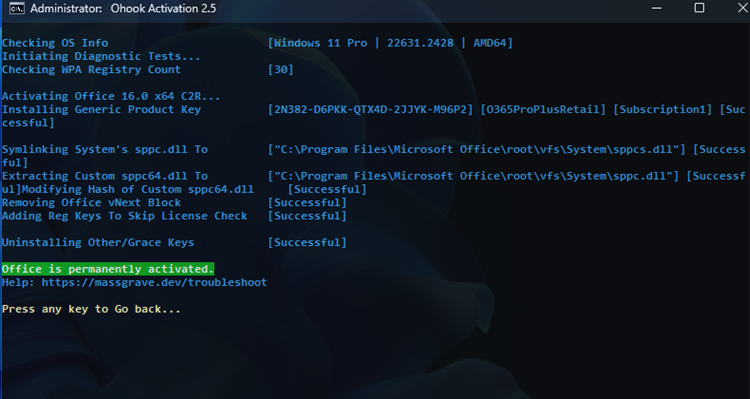Click the 'Initiating Diagnostic Tests...' line
Viewport: 750px width, 399px height.
[101, 56]
